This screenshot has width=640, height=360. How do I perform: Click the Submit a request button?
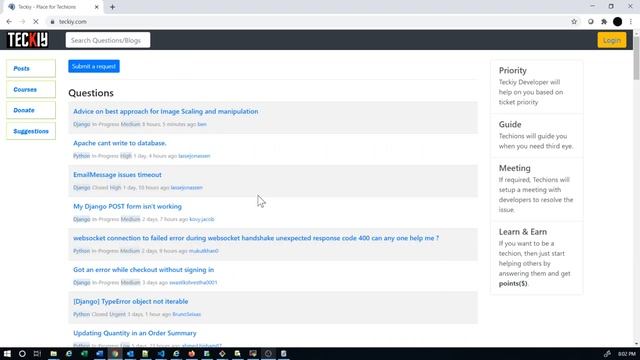pyautogui.click(x=94, y=66)
